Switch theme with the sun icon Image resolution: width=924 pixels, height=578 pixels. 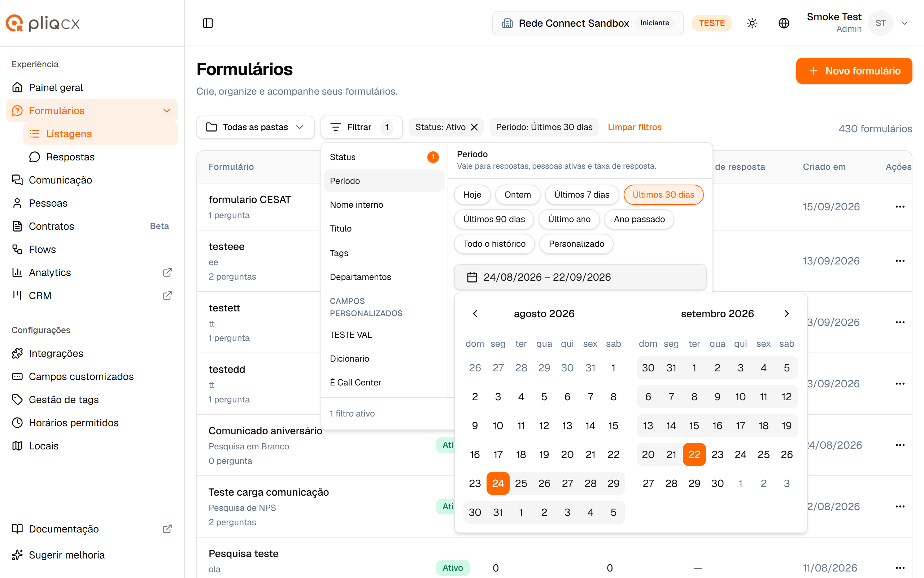(752, 23)
